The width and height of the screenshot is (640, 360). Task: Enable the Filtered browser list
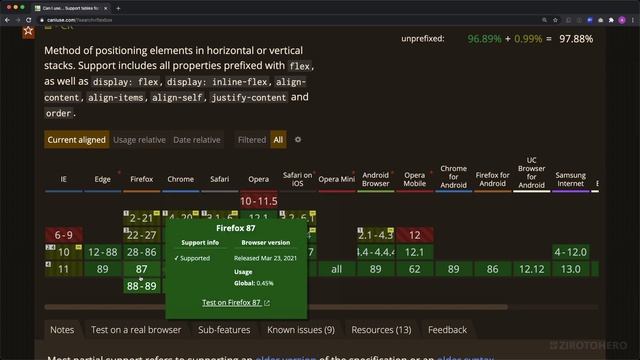point(252,140)
